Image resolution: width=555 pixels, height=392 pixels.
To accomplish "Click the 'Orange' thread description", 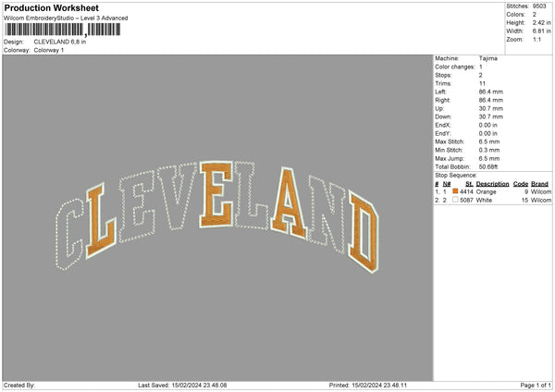I will click(x=486, y=191).
